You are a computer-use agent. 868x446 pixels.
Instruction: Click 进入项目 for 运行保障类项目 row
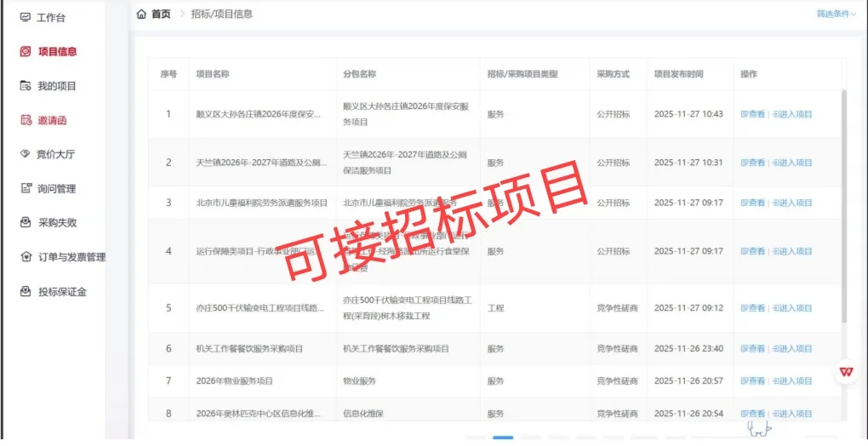792,251
